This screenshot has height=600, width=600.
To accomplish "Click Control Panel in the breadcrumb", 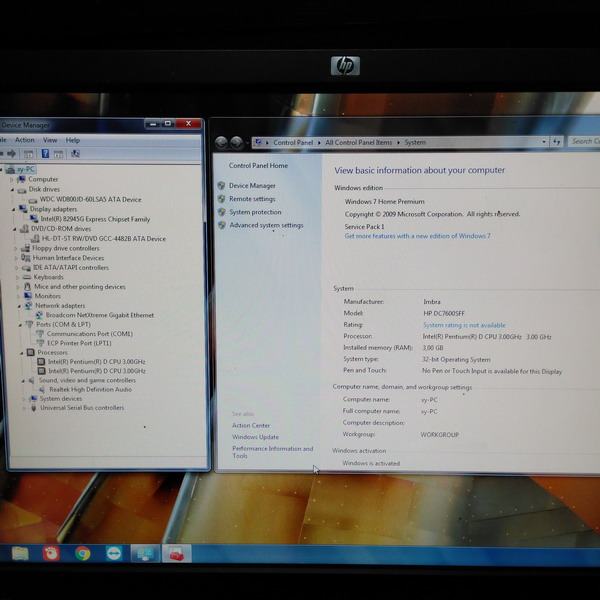I will [293, 142].
